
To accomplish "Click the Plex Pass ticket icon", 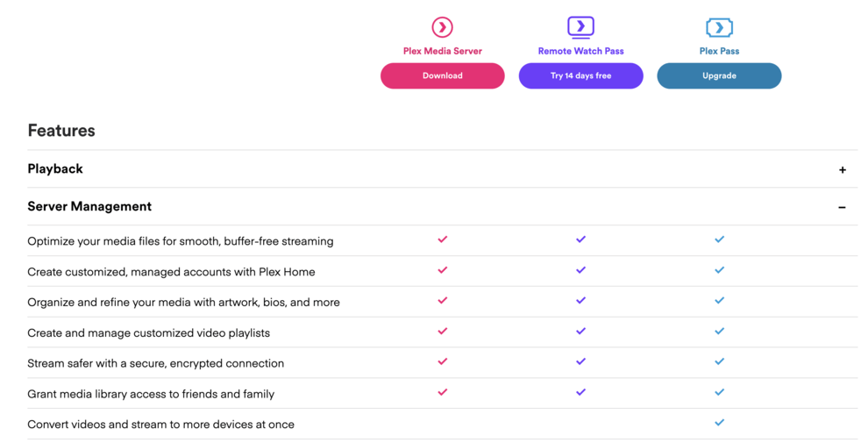I will click(719, 27).
